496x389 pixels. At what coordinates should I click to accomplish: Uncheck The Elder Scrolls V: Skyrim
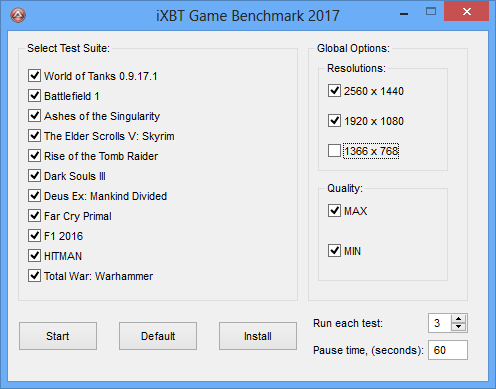click(x=34, y=136)
